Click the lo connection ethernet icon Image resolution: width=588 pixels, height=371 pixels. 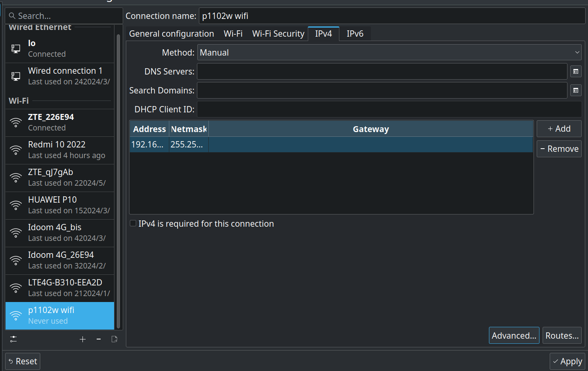point(16,48)
